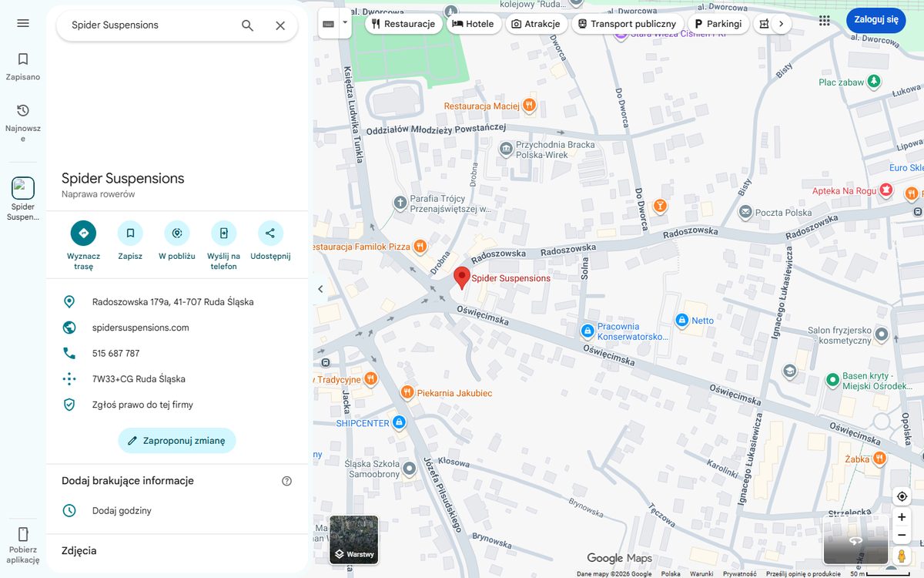Click the Polska region link
Image resolution: width=924 pixels, height=578 pixels.
click(671, 573)
